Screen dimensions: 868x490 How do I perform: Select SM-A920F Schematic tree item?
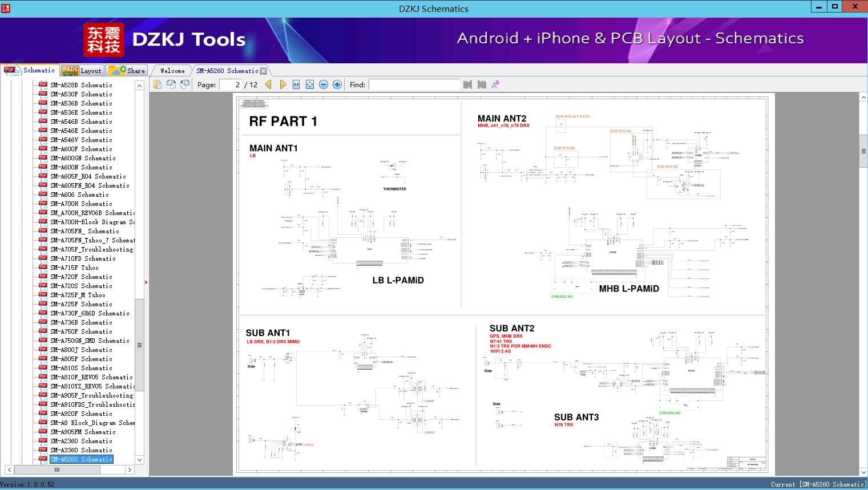pyautogui.click(x=81, y=414)
